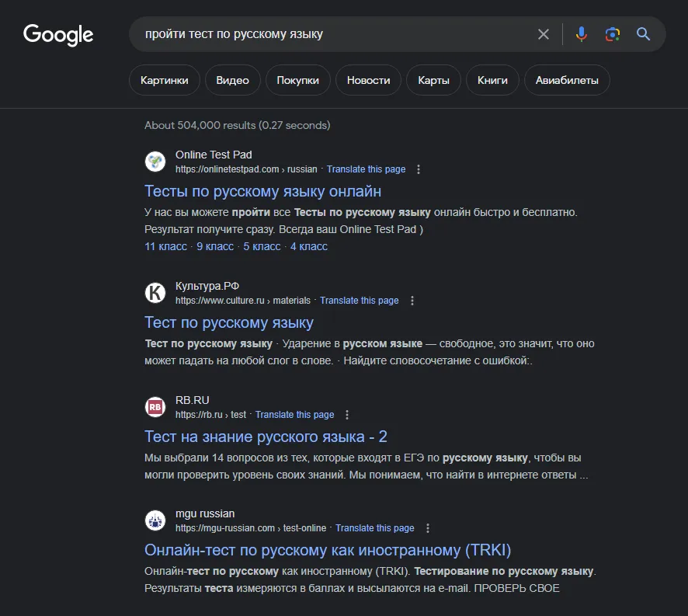Submit search with the magnifier icon
Image resolution: width=688 pixels, height=616 pixels.
click(x=643, y=34)
